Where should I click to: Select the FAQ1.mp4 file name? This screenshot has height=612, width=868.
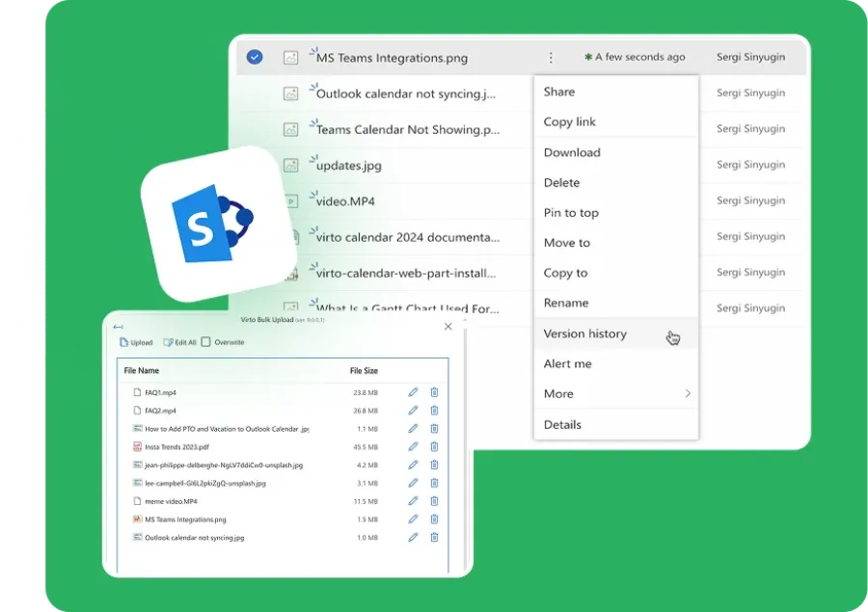(x=160, y=393)
